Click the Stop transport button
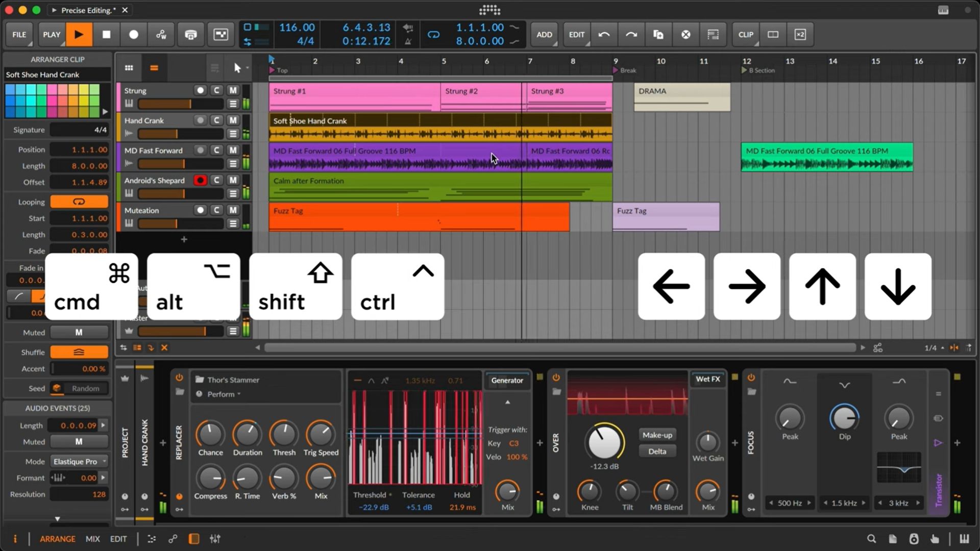The height and width of the screenshot is (551, 980). click(x=106, y=35)
